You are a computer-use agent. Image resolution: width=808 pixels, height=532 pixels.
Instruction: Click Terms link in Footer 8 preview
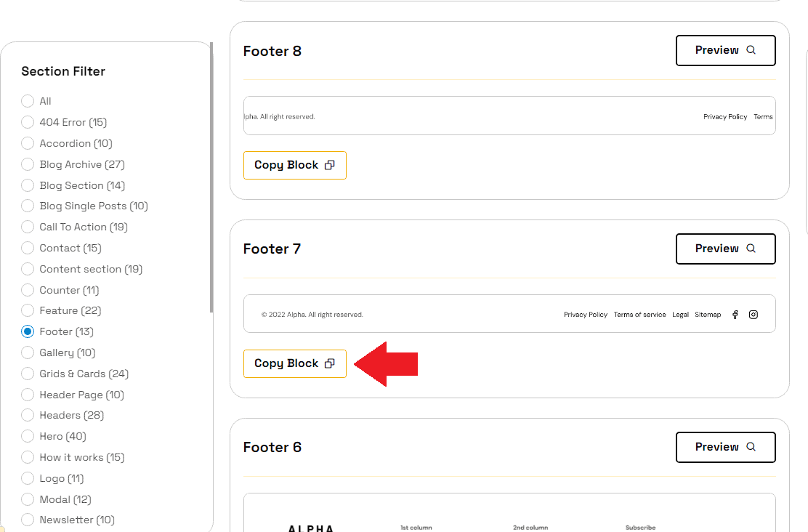tap(763, 117)
